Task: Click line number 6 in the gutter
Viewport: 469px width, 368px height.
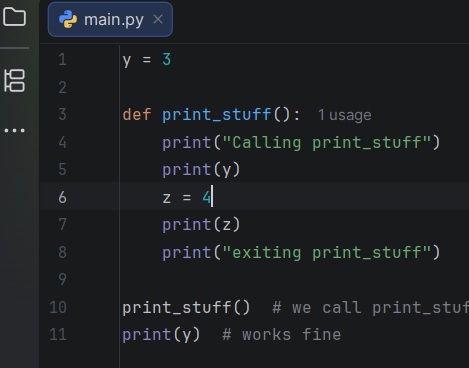Action: coord(62,197)
